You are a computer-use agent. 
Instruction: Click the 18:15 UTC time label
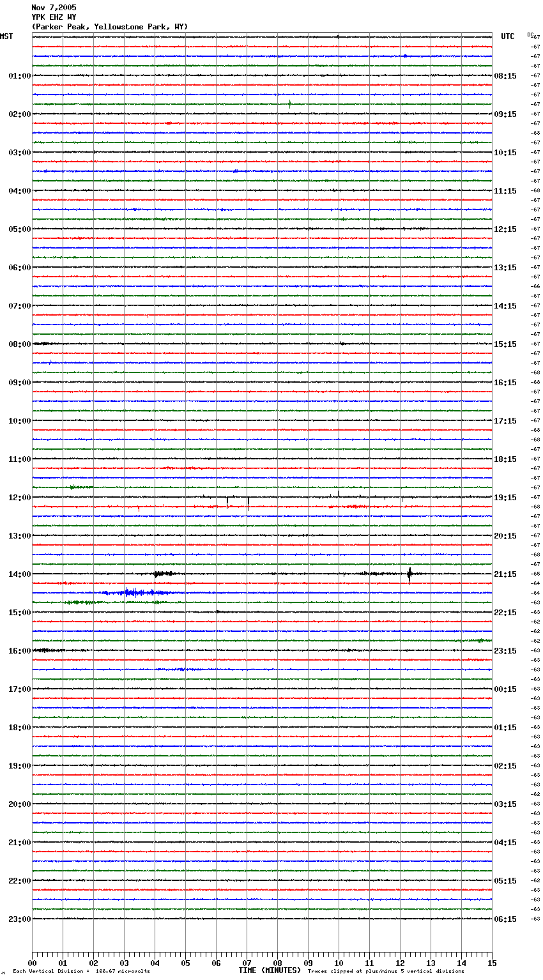pyautogui.click(x=505, y=459)
